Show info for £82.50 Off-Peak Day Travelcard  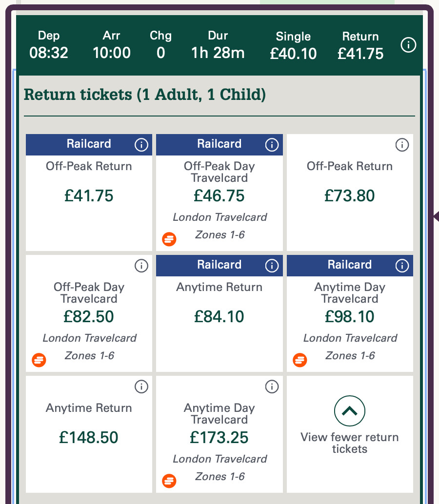pyautogui.click(x=141, y=265)
